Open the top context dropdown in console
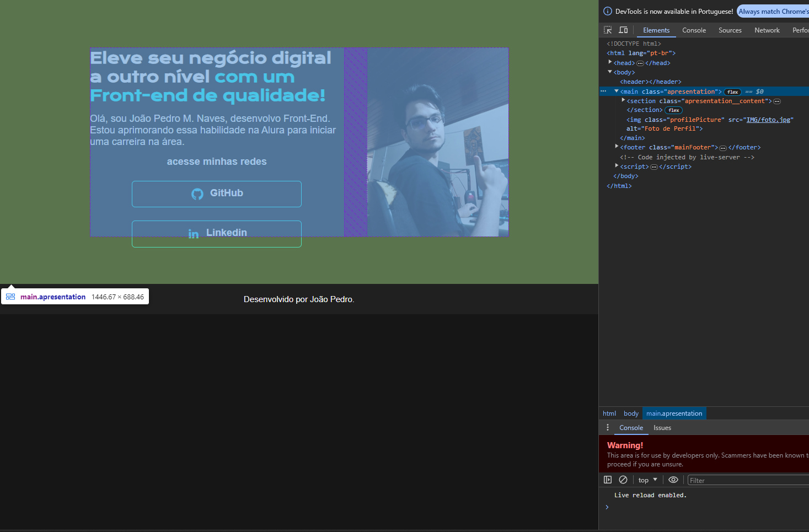Screen dimensions: 809x532 point(648,480)
